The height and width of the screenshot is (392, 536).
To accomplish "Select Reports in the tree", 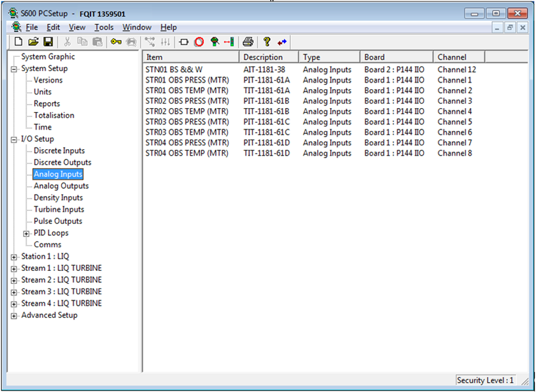I will point(47,104).
